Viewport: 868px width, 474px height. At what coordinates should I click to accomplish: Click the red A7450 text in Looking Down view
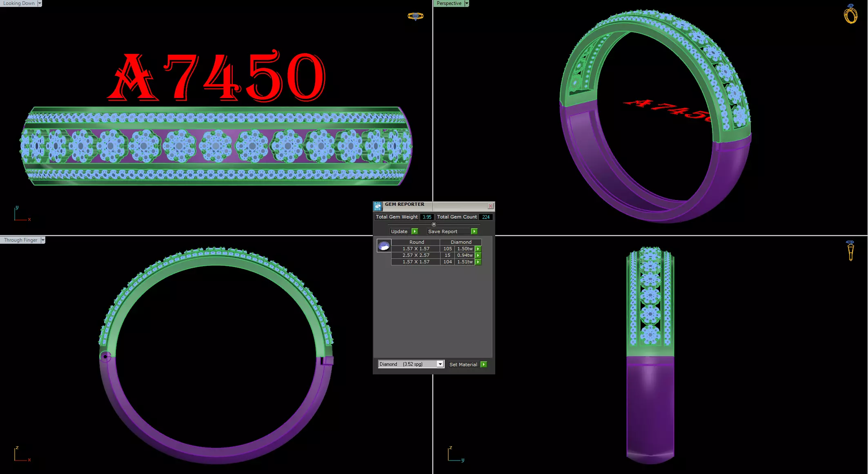[216, 76]
